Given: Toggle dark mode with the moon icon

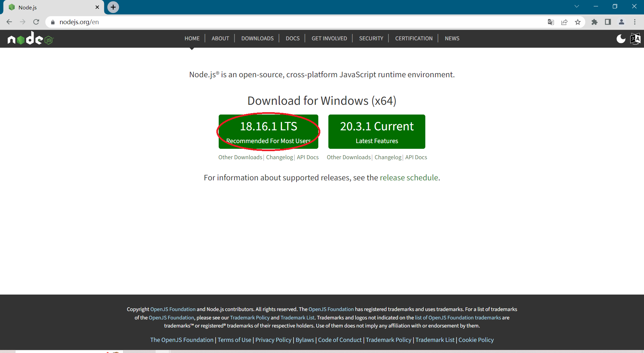Looking at the screenshot, I should click(621, 39).
